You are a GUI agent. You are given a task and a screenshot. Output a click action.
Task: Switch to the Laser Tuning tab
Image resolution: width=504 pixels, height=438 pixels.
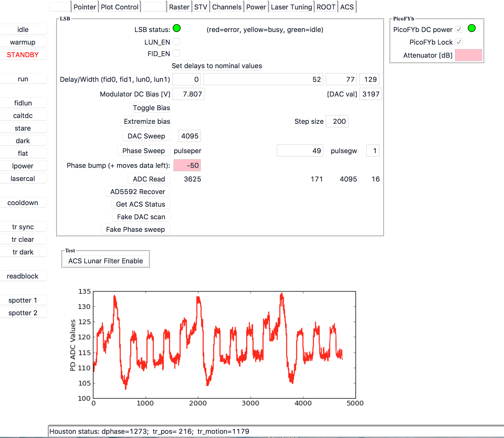[291, 7]
